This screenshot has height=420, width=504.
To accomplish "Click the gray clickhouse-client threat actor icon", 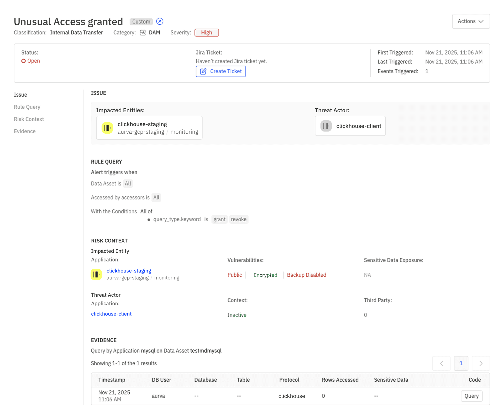I will click(326, 126).
